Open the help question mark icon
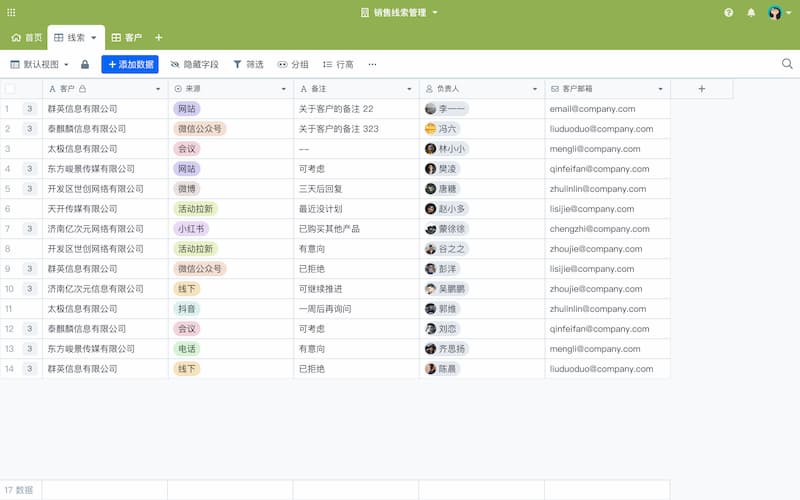Image resolution: width=800 pixels, height=500 pixels. click(x=729, y=13)
